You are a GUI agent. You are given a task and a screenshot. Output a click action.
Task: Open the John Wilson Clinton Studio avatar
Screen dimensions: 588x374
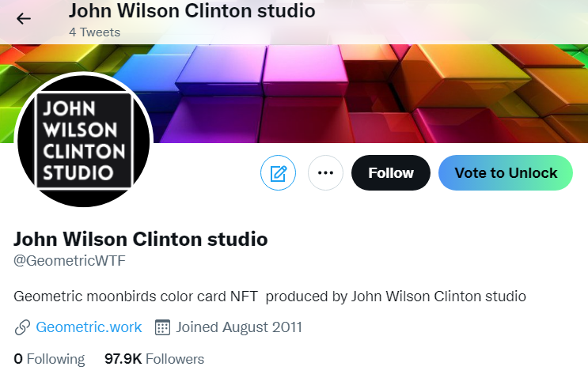tap(83, 140)
